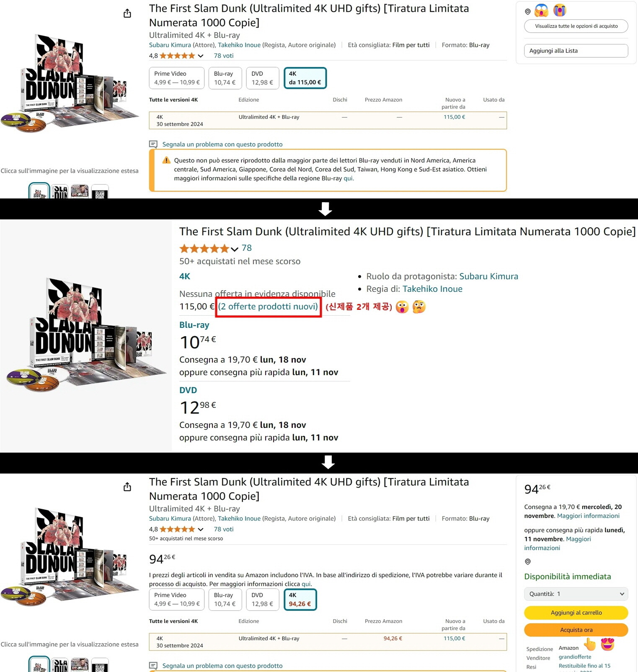Image resolution: width=638 pixels, height=672 pixels.
Task: Click Visualizza tutte le opzioni di acquisto button
Action: 576,26
